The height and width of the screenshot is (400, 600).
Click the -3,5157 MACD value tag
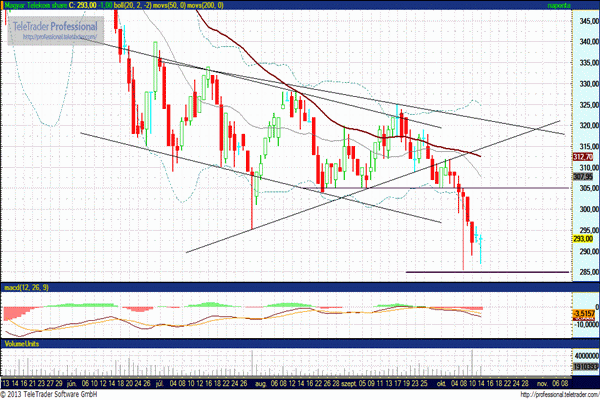(x=584, y=315)
